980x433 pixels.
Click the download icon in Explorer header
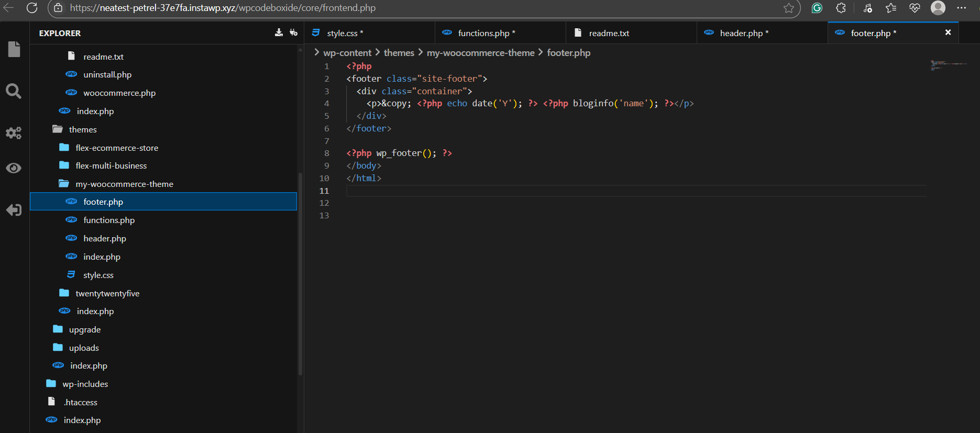pyautogui.click(x=279, y=32)
